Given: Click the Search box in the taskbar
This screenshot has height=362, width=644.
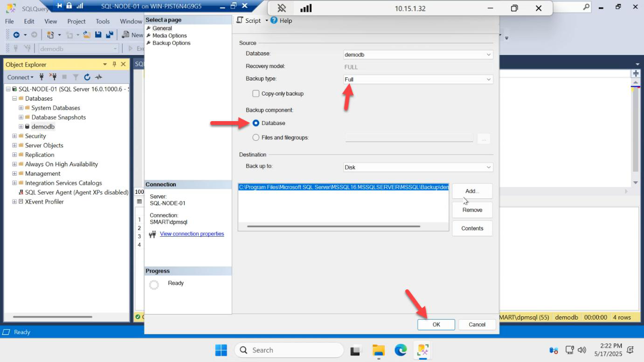Looking at the screenshot, I should pyautogui.click(x=289, y=350).
